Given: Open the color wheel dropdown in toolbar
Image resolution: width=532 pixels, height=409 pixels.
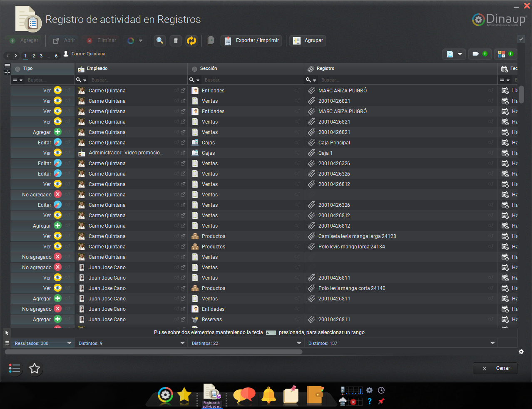Looking at the screenshot, I should coord(135,40).
